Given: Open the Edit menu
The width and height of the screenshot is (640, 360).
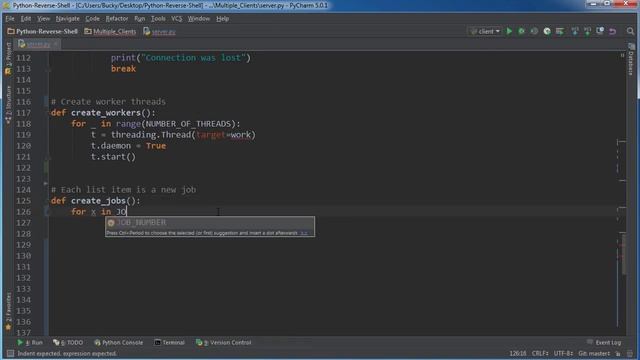Looking at the screenshot, I should click(26, 19).
